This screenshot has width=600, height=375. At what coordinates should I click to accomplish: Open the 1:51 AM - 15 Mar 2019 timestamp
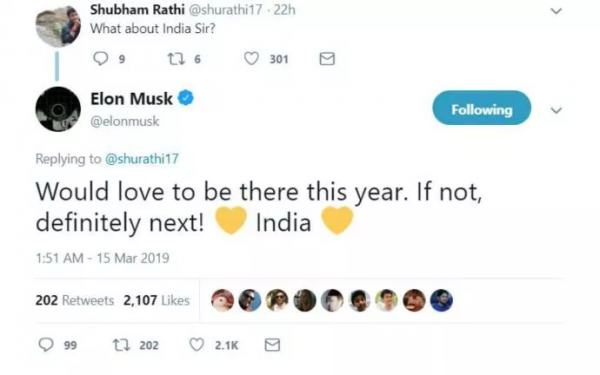point(102,258)
